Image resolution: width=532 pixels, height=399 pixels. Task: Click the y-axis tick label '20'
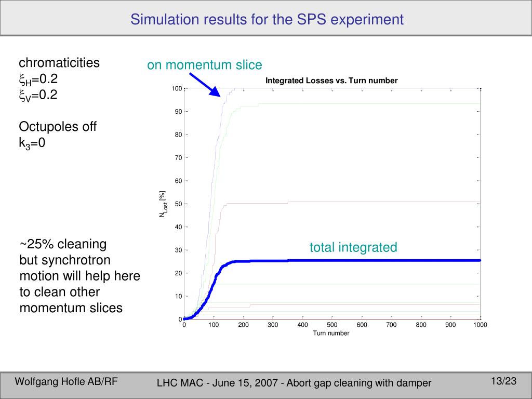coord(179,273)
